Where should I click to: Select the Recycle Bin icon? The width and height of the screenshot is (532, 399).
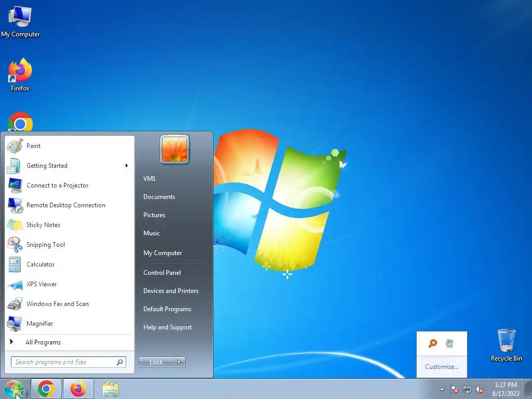click(x=506, y=345)
